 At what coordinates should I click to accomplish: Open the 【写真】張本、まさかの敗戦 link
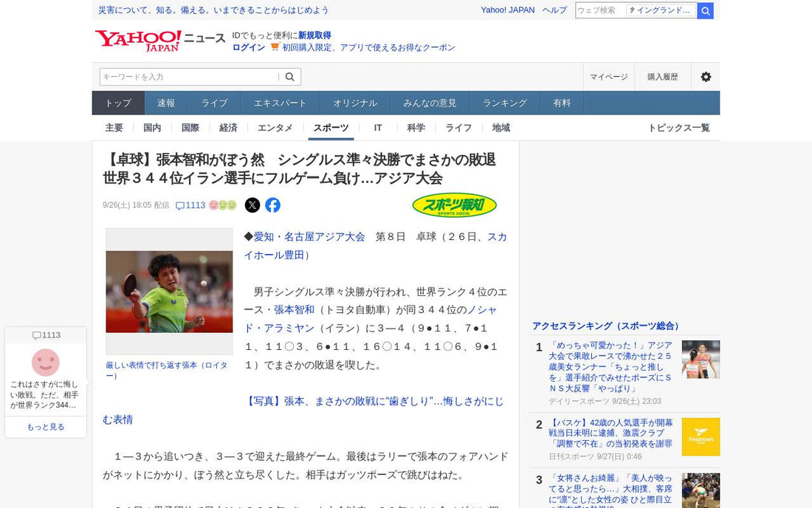coord(303,410)
